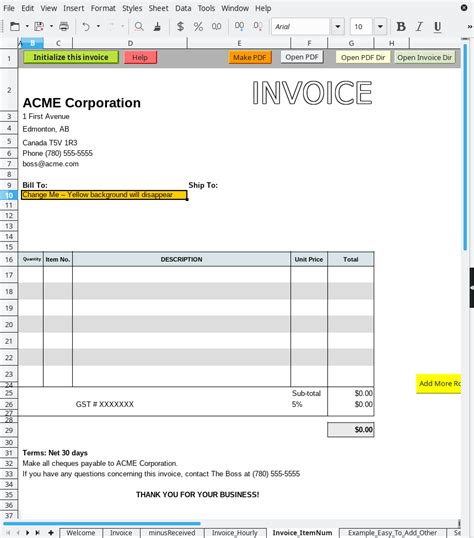Screen dimensions: 474x538
Task: Open the File menu
Action: point(9,8)
